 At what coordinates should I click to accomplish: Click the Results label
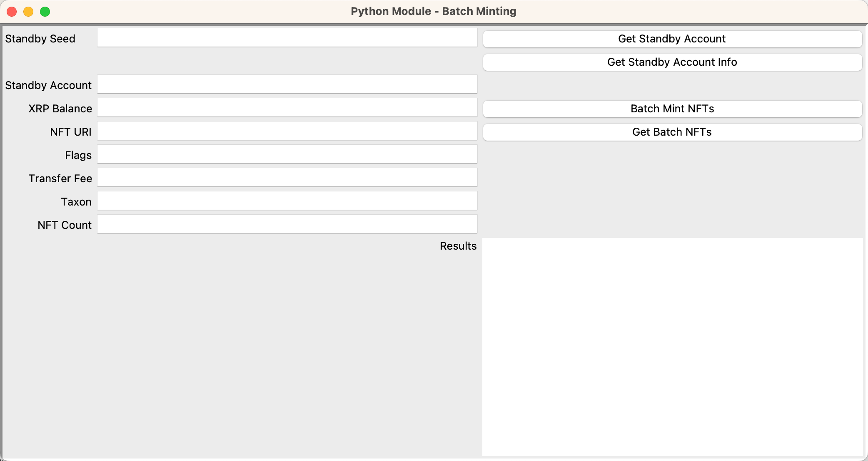click(458, 246)
